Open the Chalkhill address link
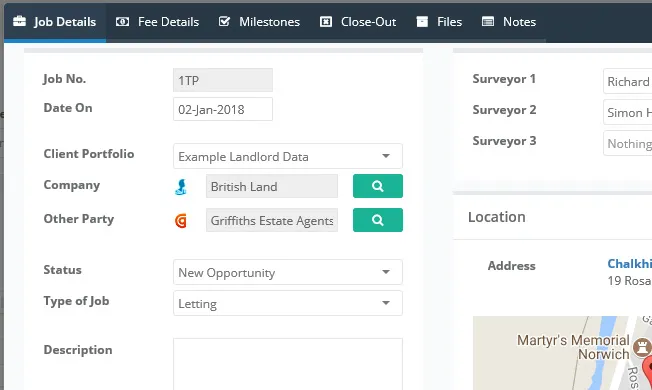 (x=630, y=264)
